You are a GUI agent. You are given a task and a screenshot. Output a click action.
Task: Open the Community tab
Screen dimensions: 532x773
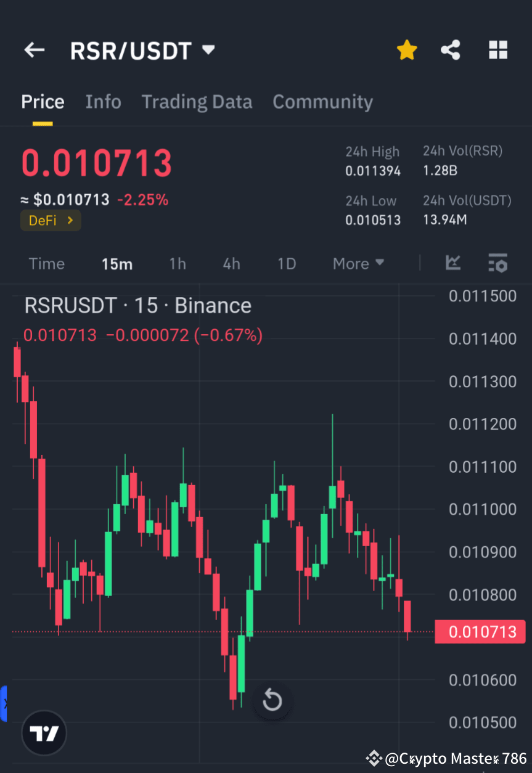[x=322, y=102]
